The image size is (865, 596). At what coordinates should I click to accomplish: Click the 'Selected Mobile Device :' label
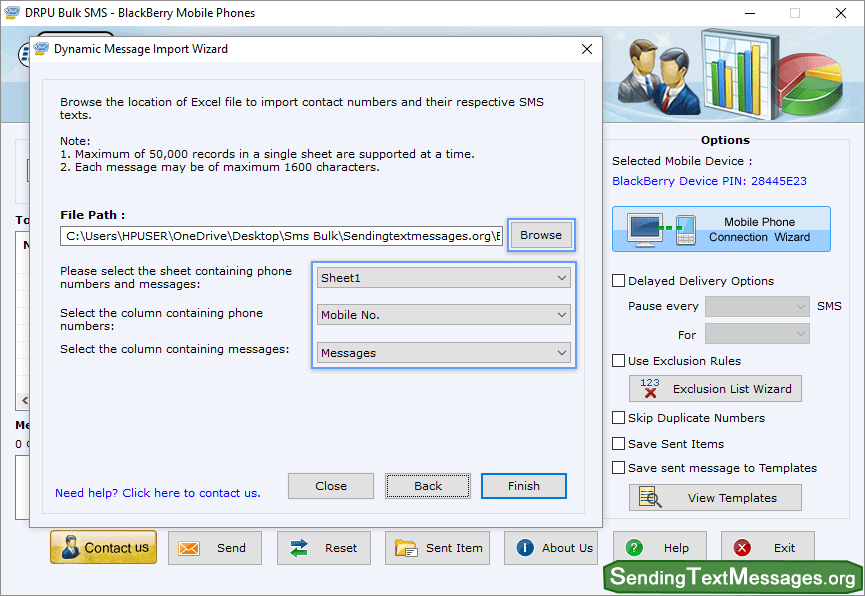click(x=682, y=161)
